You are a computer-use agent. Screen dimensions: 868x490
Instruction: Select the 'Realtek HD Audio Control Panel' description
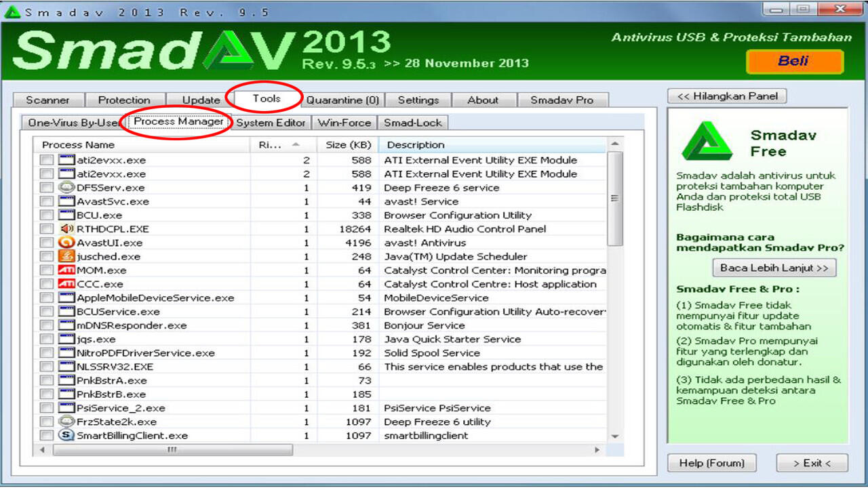(x=465, y=229)
